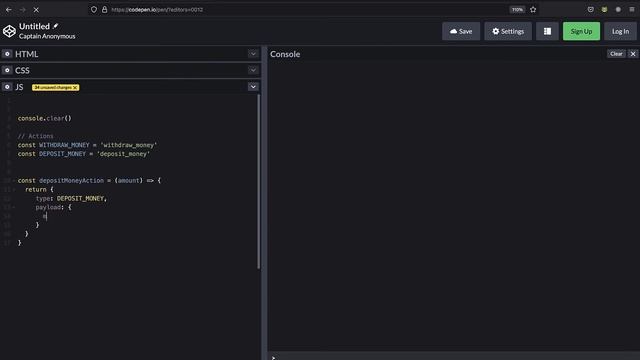Select the JS editor heading
This screenshot has height=360, width=640.
[x=19, y=87]
